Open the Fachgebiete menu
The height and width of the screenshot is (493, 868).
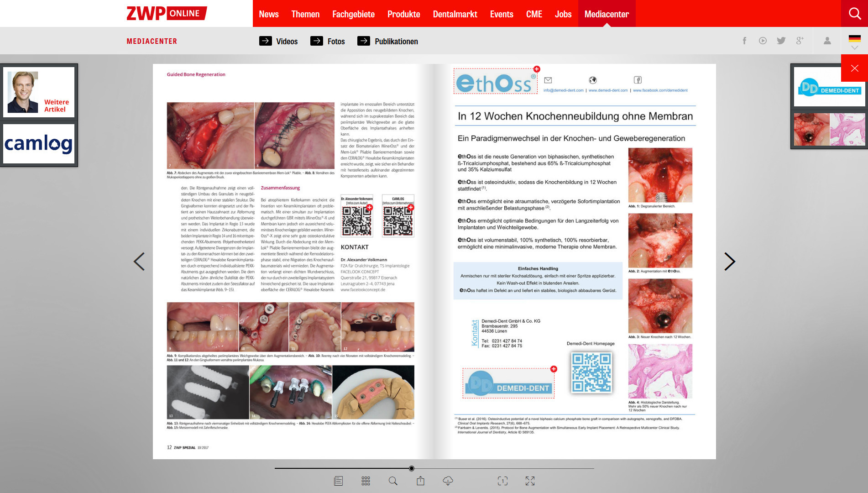pyautogui.click(x=353, y=14)
